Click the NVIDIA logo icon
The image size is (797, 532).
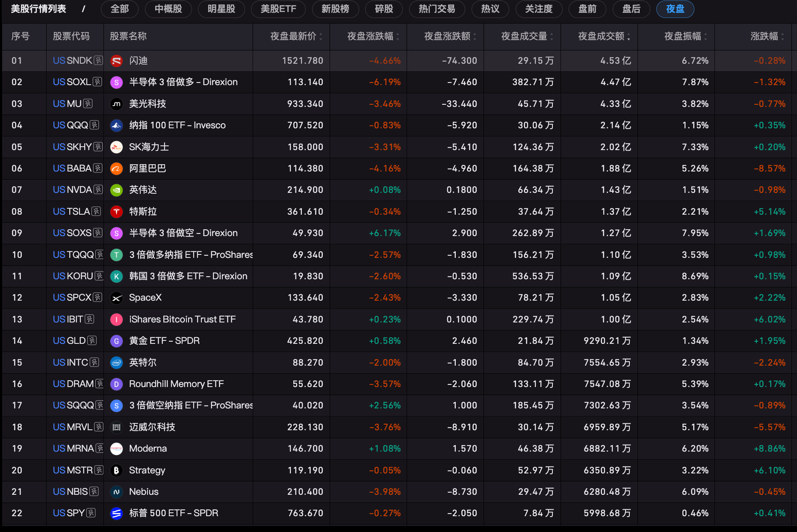(x=116, y=190)
